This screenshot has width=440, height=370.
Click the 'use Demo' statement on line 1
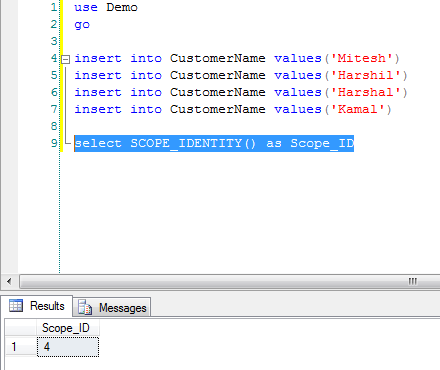106,7
